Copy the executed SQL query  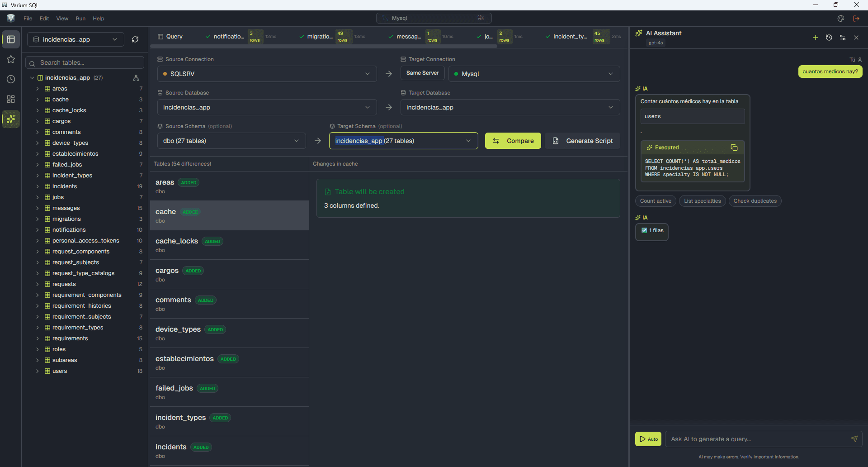point(734,148)
